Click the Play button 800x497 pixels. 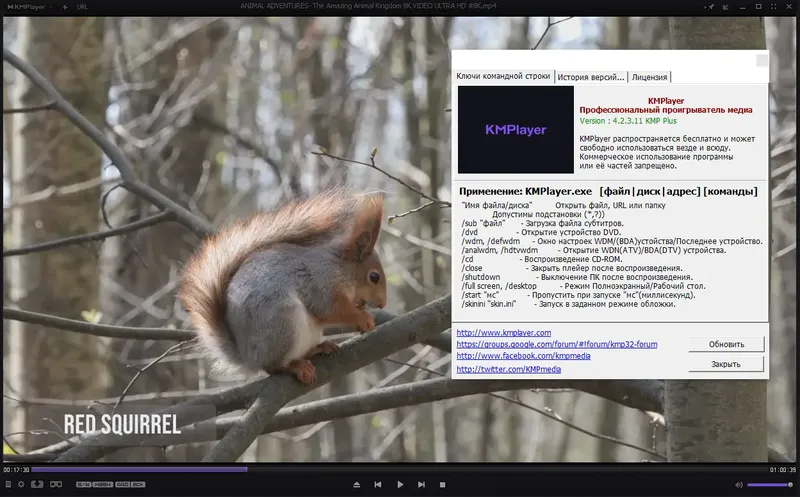tap(400, 484)
